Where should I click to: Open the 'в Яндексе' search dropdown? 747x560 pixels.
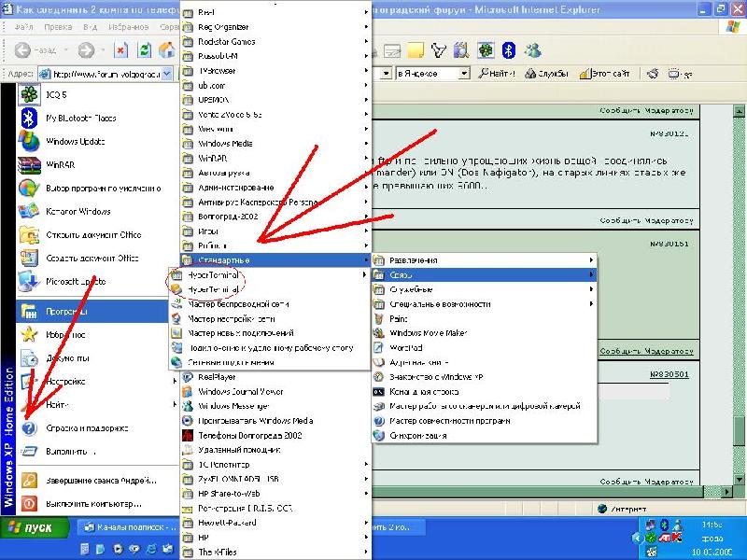463,74
